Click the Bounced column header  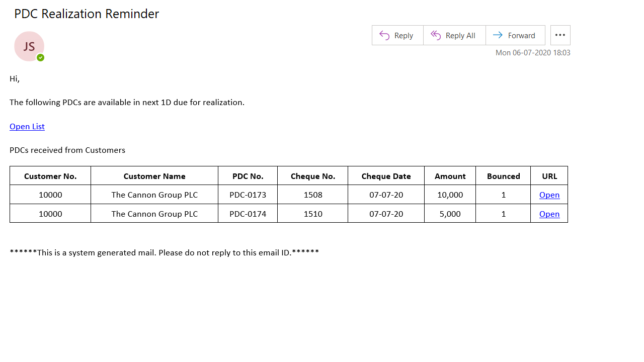click(x=503, y=176)
